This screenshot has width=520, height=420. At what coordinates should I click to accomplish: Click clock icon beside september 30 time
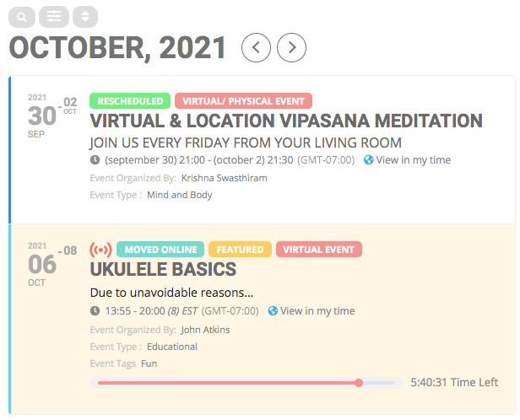click(x=95, y=160)
